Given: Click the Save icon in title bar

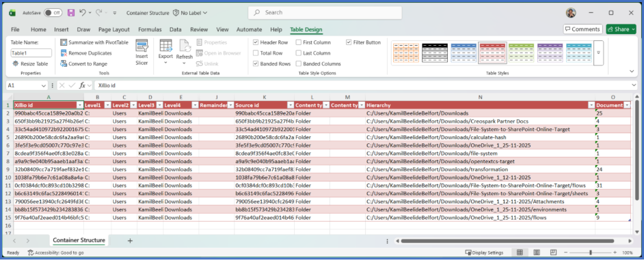Looking at the screenshot, I should pyautogui.click(x=71, y=13).
